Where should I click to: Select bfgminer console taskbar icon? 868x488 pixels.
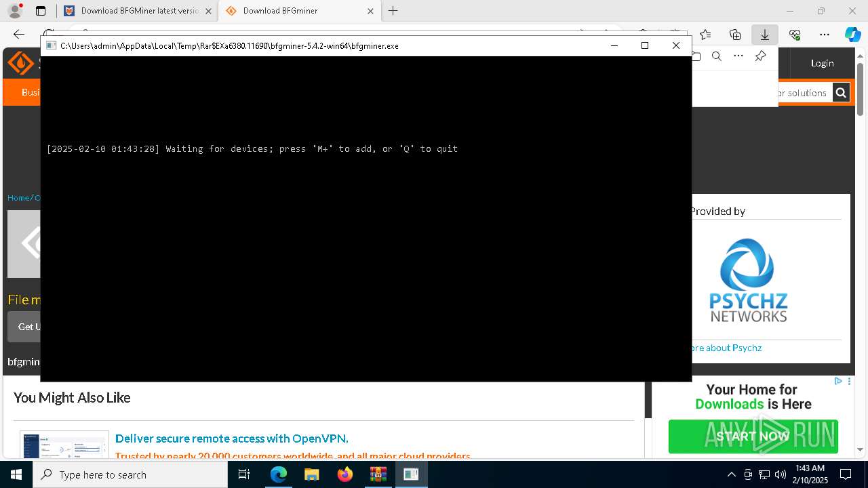point(411,474)
